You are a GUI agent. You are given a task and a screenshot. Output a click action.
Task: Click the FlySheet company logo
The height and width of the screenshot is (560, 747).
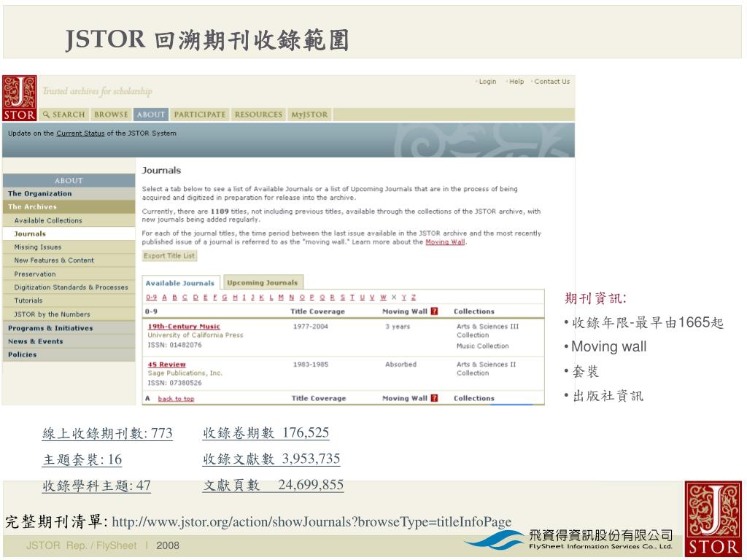pyautogui.click(x=570, y=540)
